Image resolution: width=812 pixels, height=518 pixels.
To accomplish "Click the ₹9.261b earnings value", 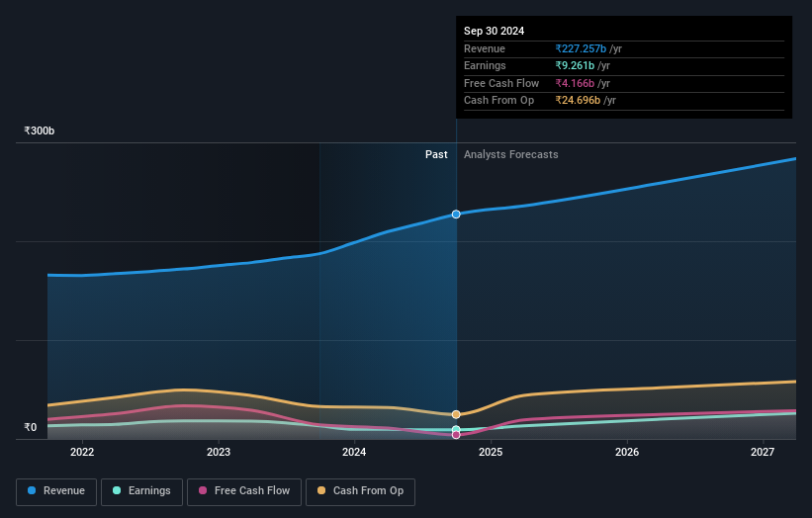I will pos(575,65).
